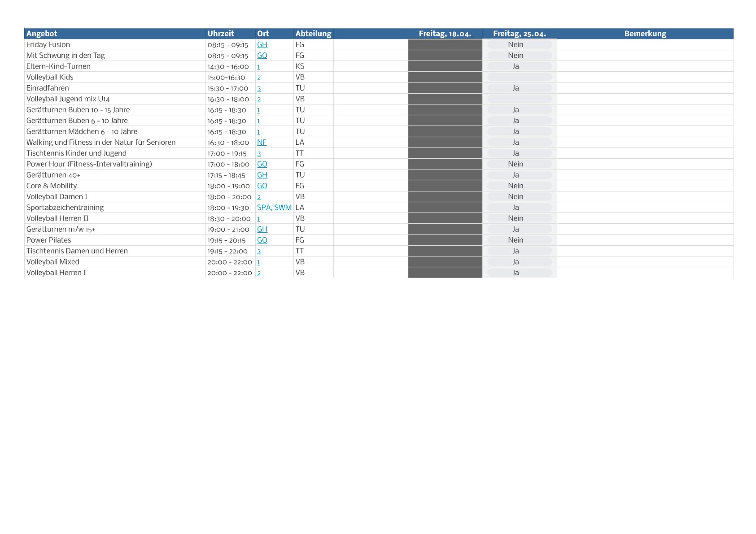
Task: Select the Gerätturnen Buben 10 - 15 Jahre cell
Action: click(x=115, y=110)
